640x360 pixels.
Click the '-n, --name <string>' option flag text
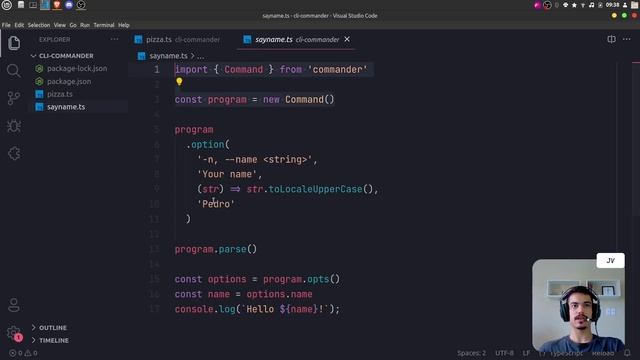[x=255, y=160]
